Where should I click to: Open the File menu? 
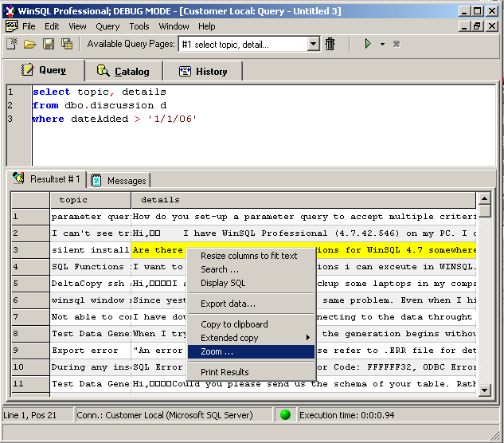pos(29,26)
